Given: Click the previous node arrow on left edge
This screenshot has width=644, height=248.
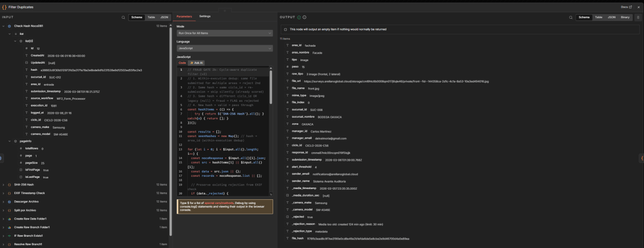Looking at the screenshot, I should click(x=2, y=158).
